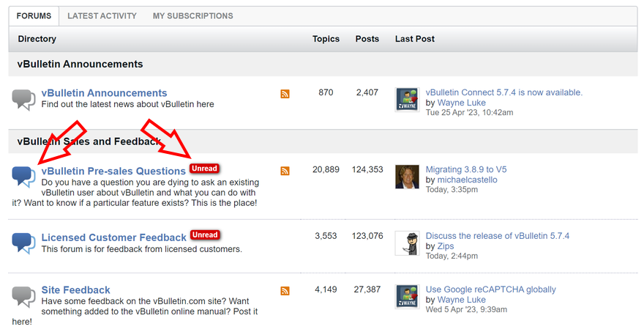Screen dimensions: 644x332
Task: Open RSS feed for vBulletin Announcements
Action: [x=285, y=94]
